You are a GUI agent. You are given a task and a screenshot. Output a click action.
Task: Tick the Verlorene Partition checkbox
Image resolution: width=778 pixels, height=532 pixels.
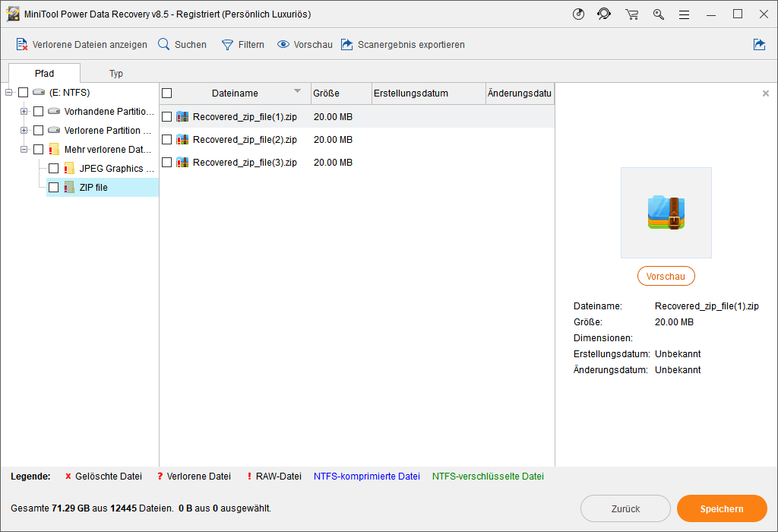[x=38, y=130]
